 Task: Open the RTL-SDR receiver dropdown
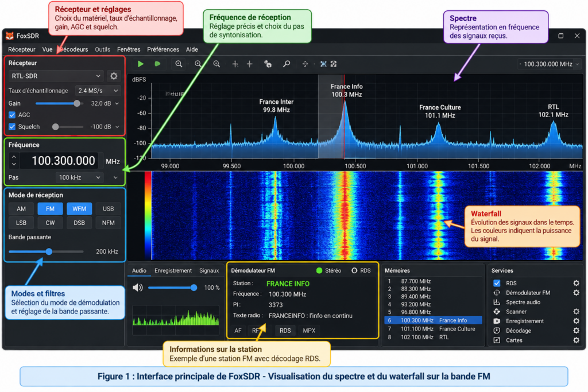point(56,76)
